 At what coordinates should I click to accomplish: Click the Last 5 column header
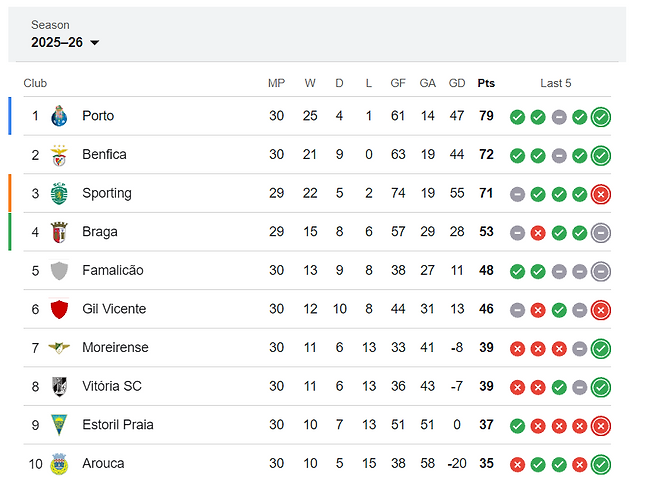click(556, 83)
